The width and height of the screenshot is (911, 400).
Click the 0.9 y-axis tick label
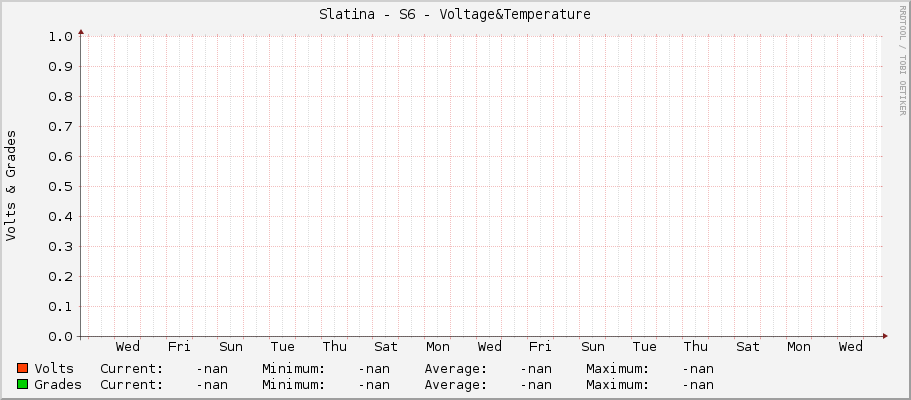[x=60, y=66]
